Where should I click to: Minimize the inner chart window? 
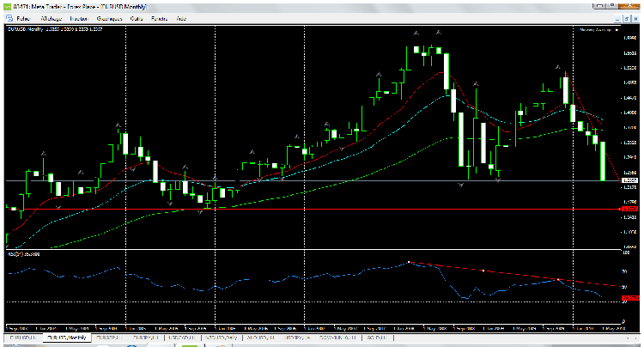point(616,17)
